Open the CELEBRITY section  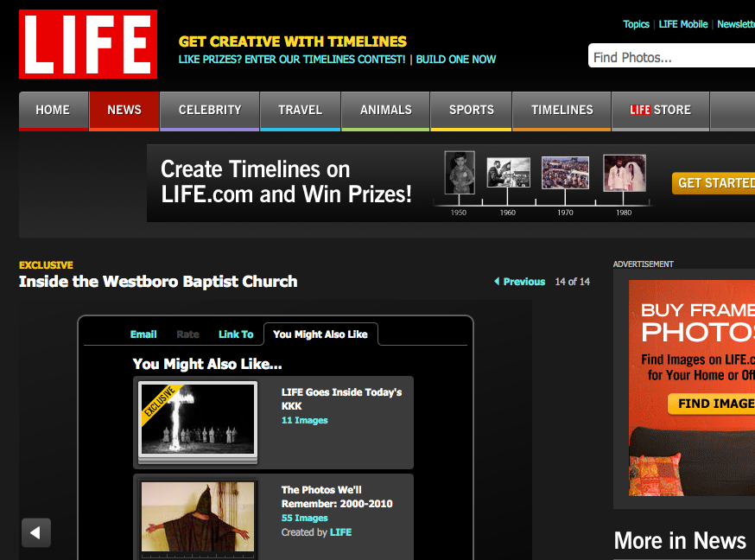pyautogui.click(x=210, y=110)
